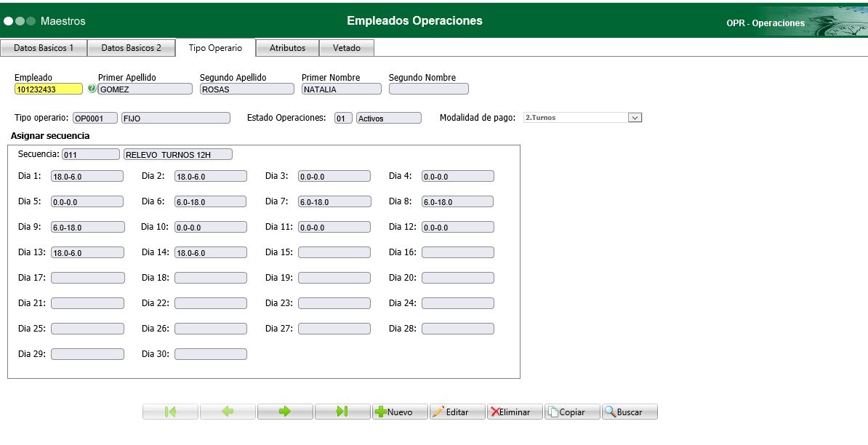Click the Buscar button

coord(630,412)
